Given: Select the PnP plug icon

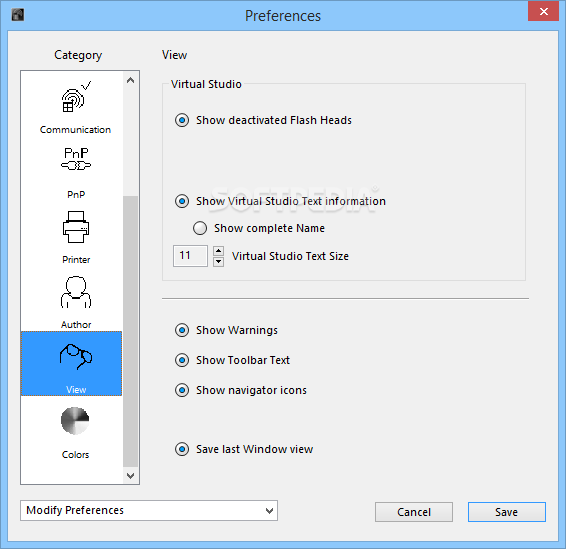Looking at the screenshot, I should pos(76,159).
